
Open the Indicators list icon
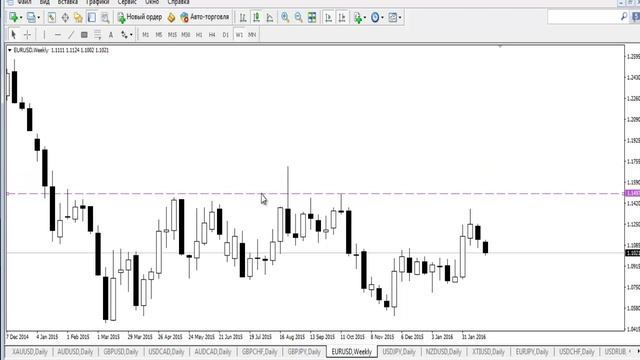(x=358, y=17)
